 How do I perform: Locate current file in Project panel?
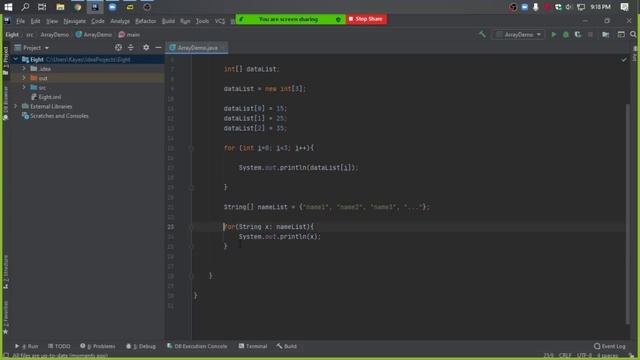click(x=118, y=48)
